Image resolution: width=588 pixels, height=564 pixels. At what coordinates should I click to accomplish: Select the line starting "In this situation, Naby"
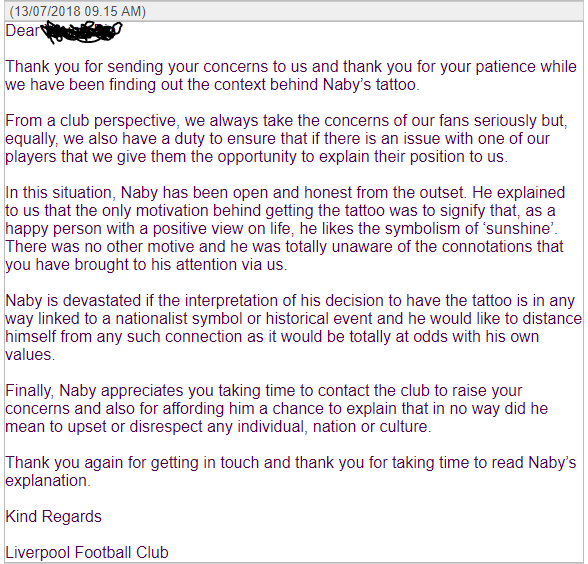pos(285,193)
